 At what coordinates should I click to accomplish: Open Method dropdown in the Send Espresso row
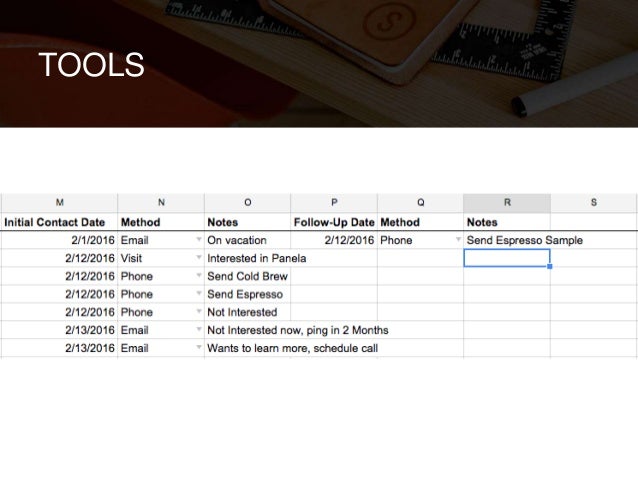coord(199,293)
